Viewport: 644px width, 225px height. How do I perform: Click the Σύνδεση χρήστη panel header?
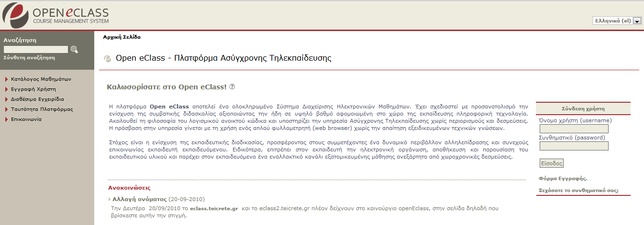pyautogui.click(x=583, y=108)
